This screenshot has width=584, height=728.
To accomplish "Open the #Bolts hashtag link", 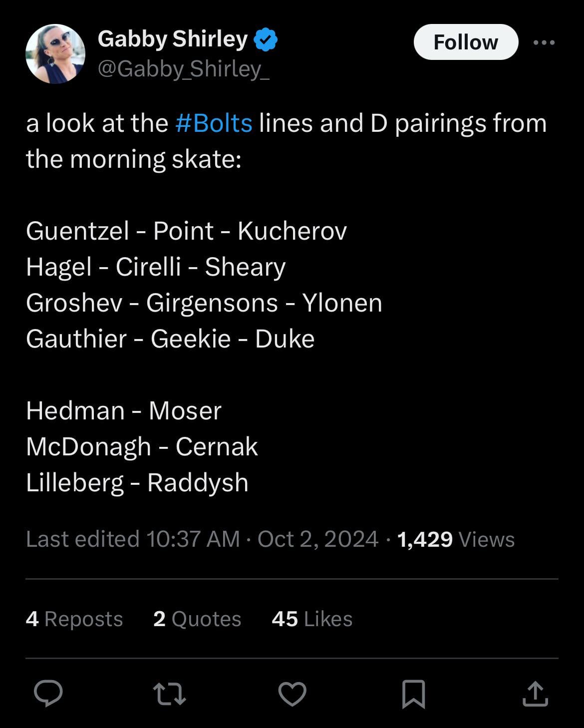I will [214, 123].
